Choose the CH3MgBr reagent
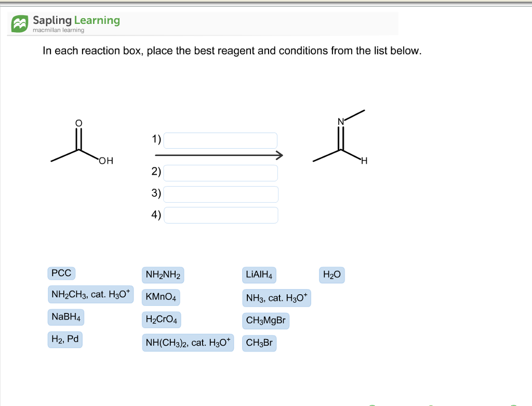 267,321
